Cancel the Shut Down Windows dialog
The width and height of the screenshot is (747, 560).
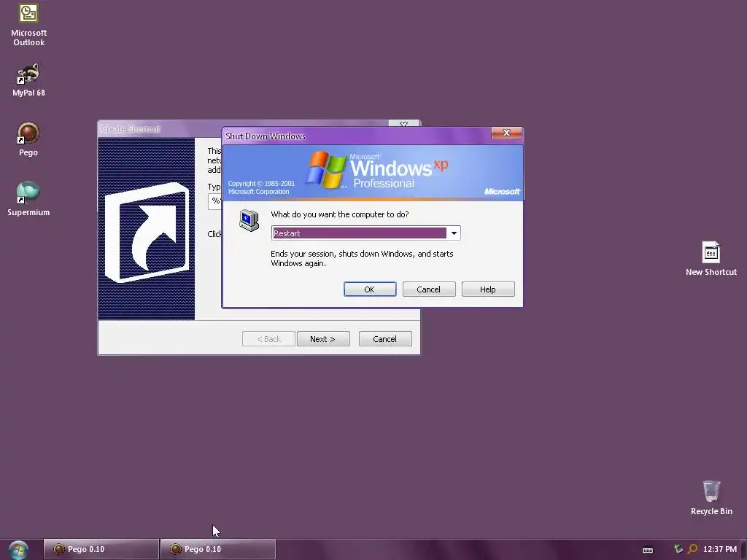coord(429,289)
